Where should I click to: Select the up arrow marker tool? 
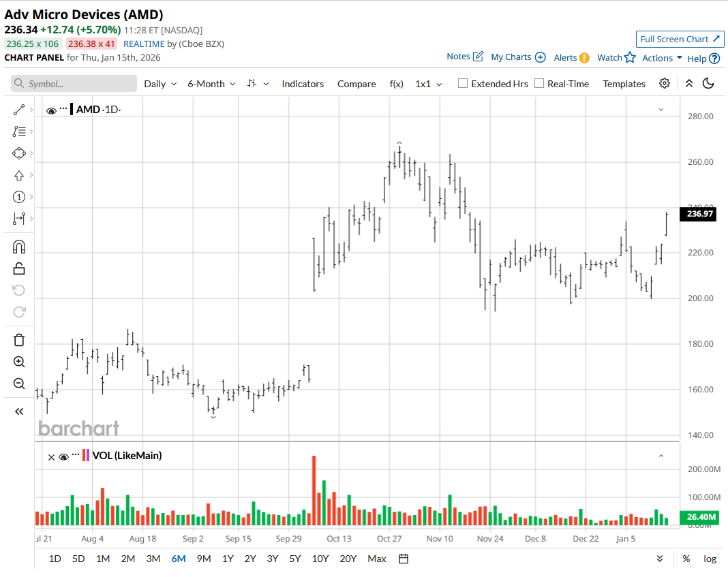click(x=19, y=175)
